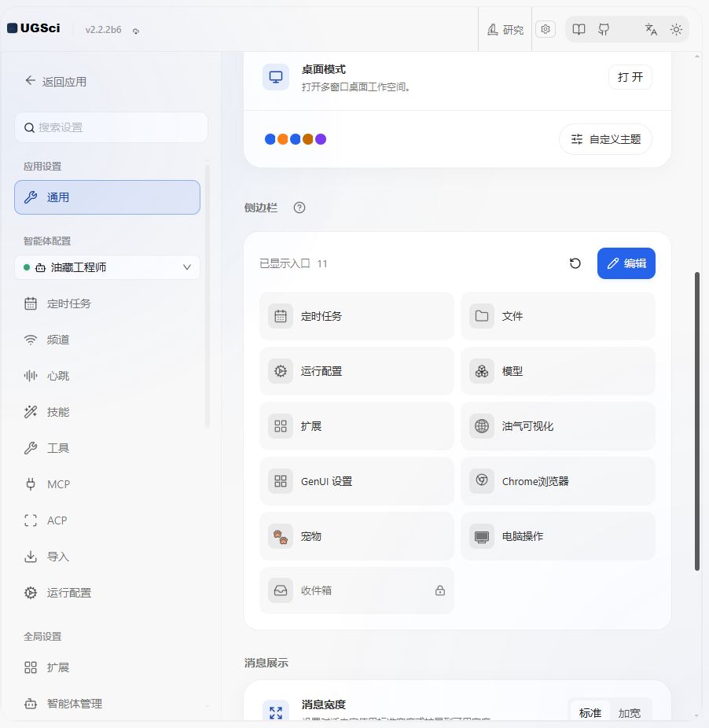Click the 扩展 entry card

357,426
